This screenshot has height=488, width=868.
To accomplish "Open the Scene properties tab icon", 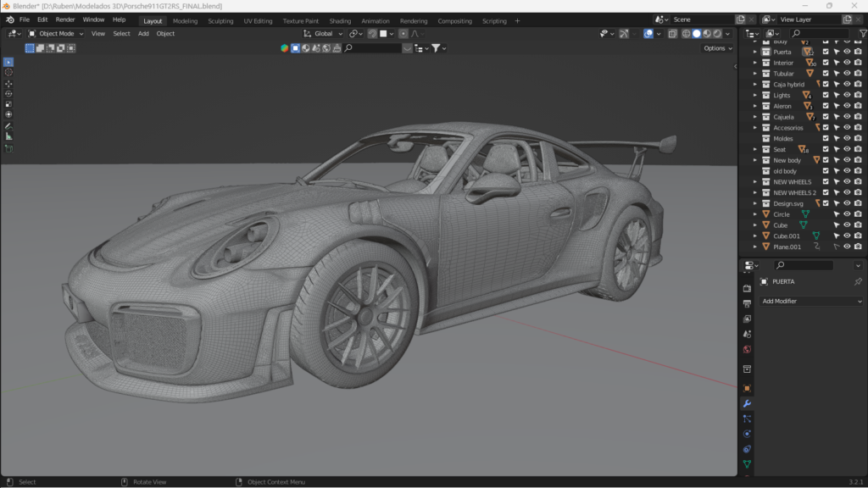I will tap(747, 334).
